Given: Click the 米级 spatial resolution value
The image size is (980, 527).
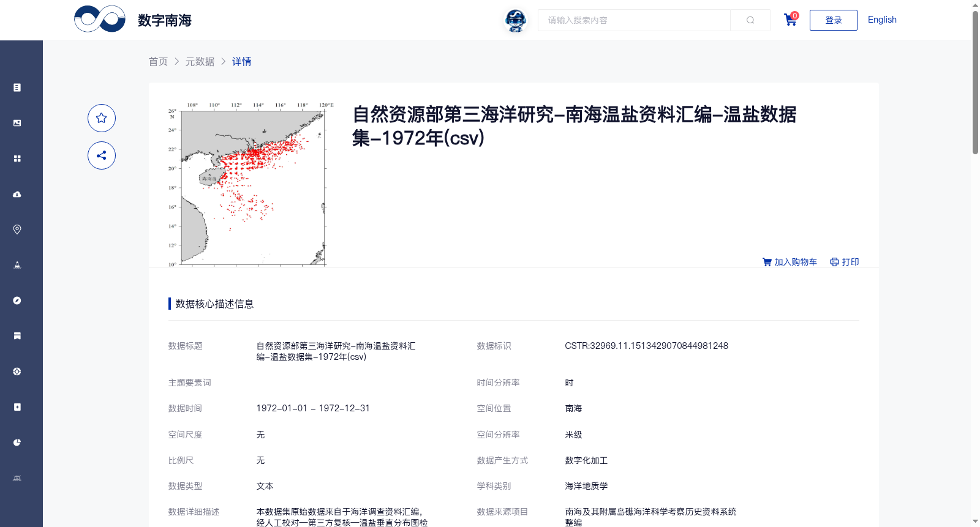Looking at the screenshot, I should tap(574, 435).
